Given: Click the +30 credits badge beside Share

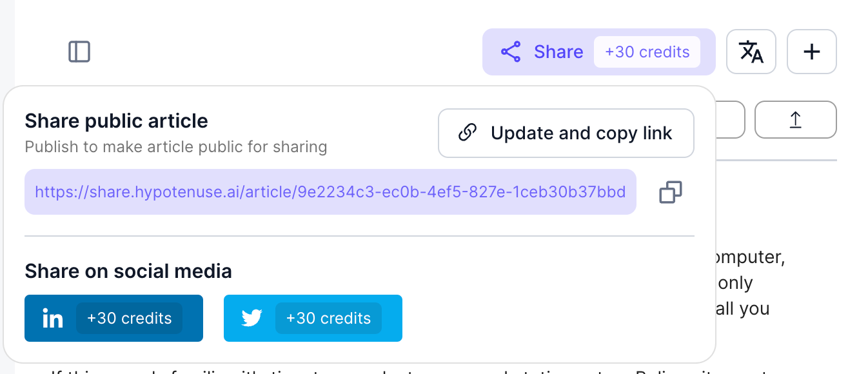Looking at the screenshot, I should pyautogui.click(x=647, y=52).
